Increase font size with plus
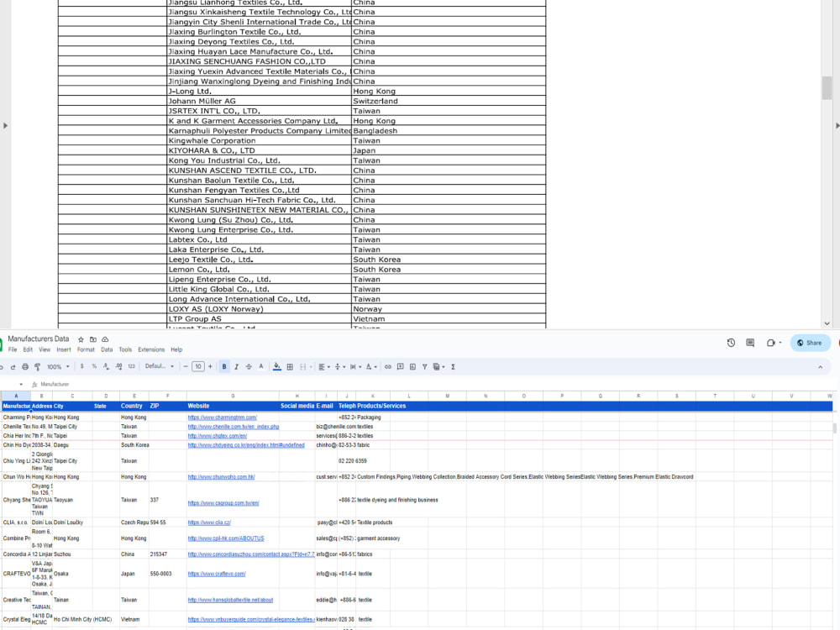 pos(210,367)
